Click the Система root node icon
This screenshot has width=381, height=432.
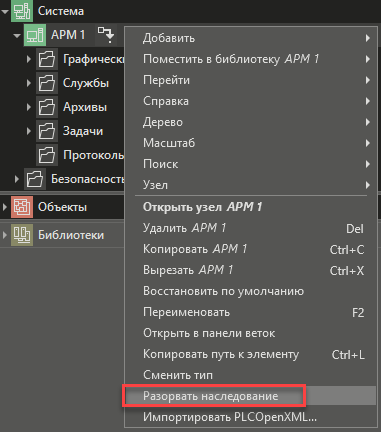pos(22,11)
